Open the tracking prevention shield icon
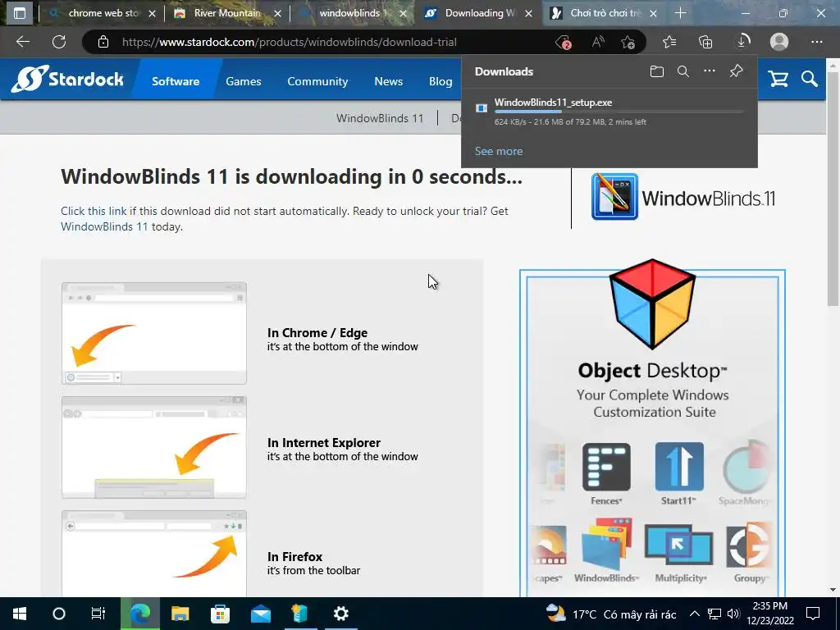840x630 pixels. [x=563, y=42]
